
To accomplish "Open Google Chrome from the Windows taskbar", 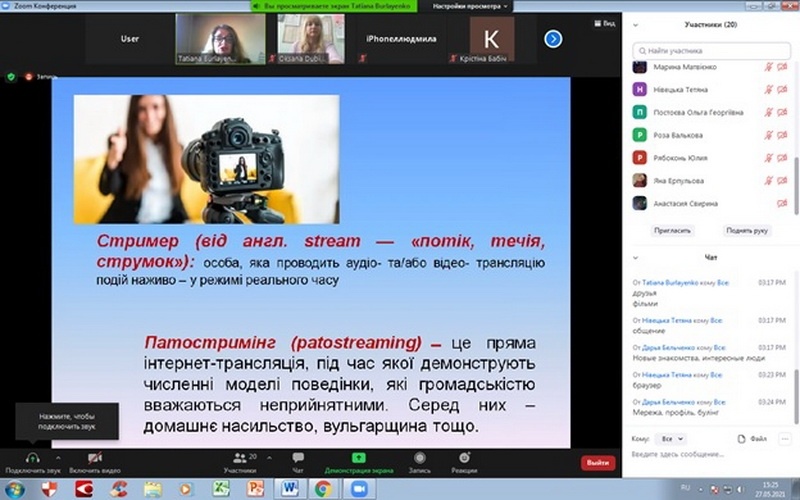I will pos(323,489).
